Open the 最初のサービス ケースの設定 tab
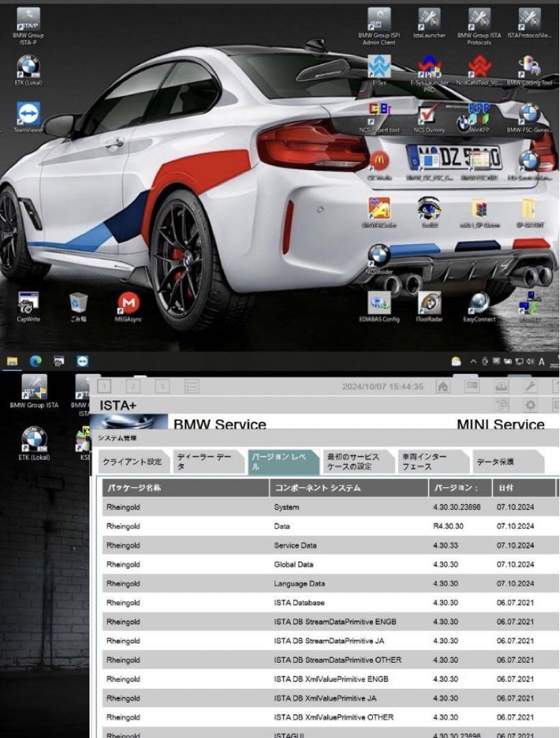Screen dimensions: 560x738 point(358,462)
